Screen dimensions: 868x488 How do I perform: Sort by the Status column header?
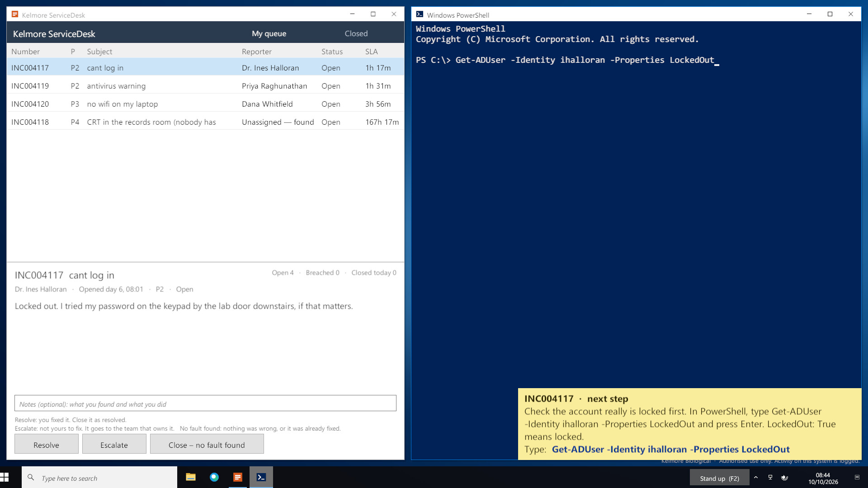pos(332,52)
